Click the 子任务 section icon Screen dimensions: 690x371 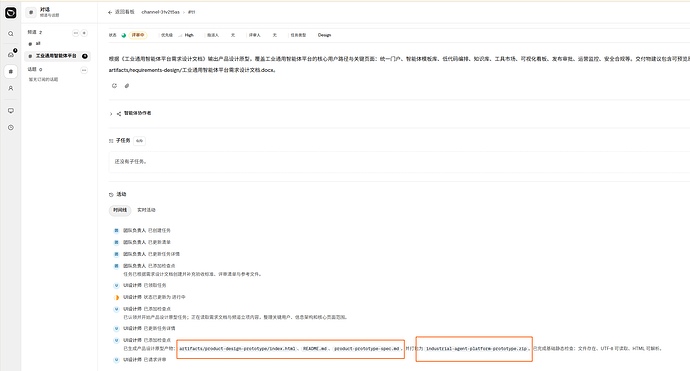tap(111, 141)
